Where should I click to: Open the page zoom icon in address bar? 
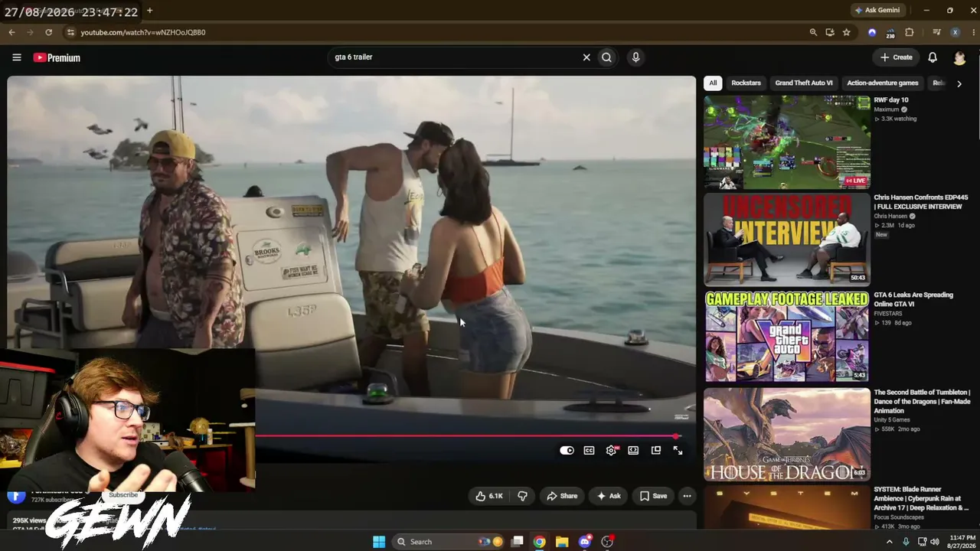813,32
